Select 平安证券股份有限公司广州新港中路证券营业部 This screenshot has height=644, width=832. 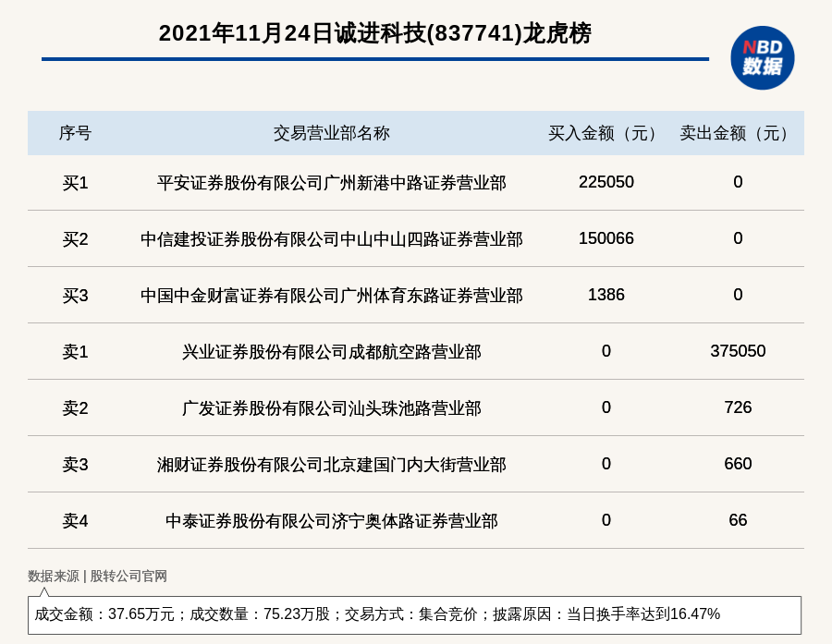click(332, 183)
